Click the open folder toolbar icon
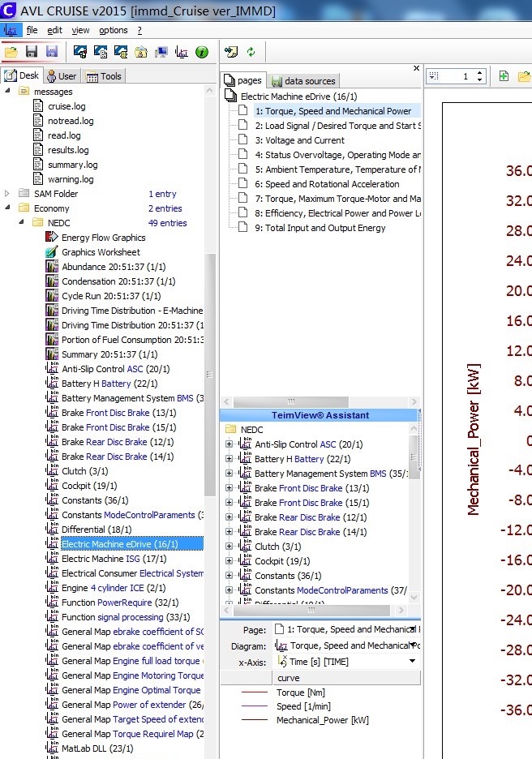This screenshot has height=759, width=532. tap(11, 52)
